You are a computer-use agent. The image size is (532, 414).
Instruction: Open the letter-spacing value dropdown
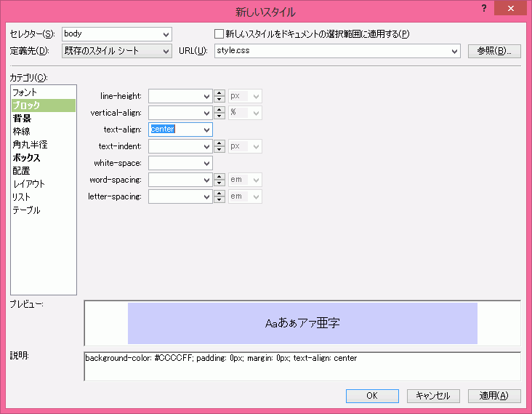(206, 196)
